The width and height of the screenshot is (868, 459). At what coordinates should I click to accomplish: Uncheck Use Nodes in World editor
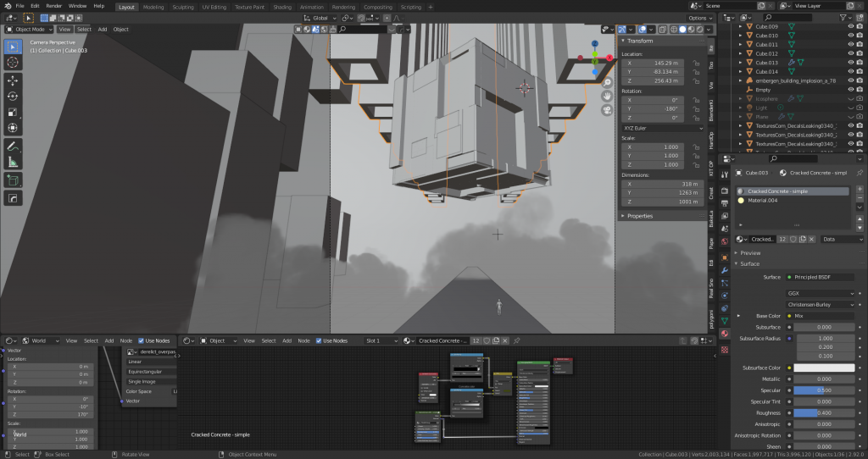(142, 340)
